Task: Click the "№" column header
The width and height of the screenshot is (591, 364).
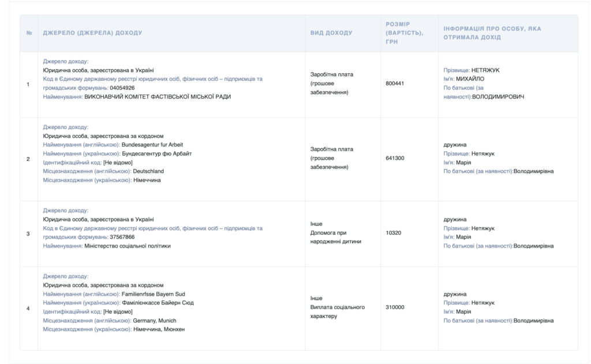Action: tap(28, 33)
